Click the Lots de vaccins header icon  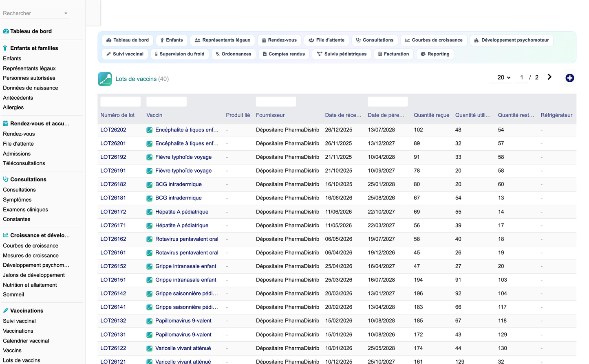coord(105,79)
